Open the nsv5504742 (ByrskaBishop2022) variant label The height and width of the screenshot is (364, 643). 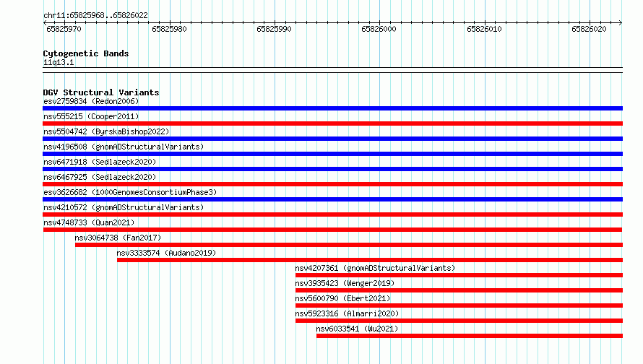[106, 131]
